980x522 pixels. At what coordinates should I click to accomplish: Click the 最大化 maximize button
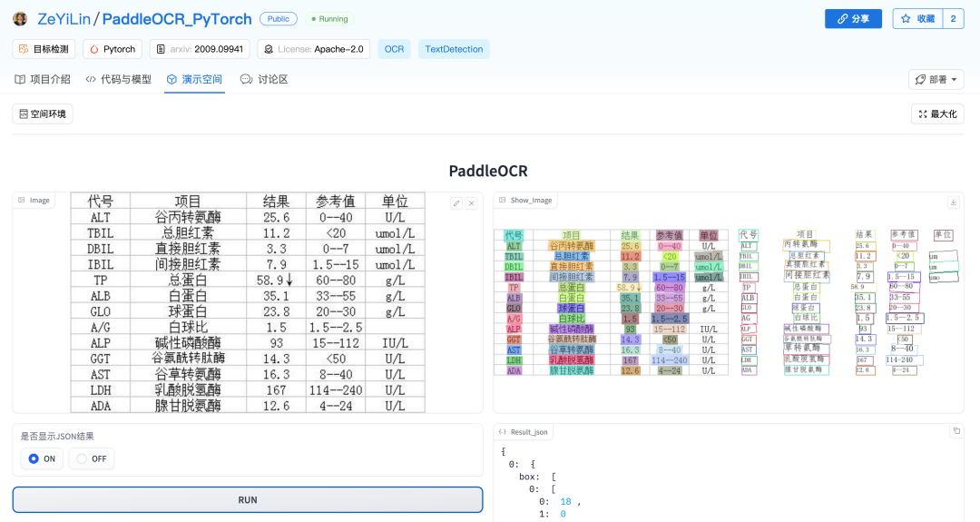click(x=937, y=113)
